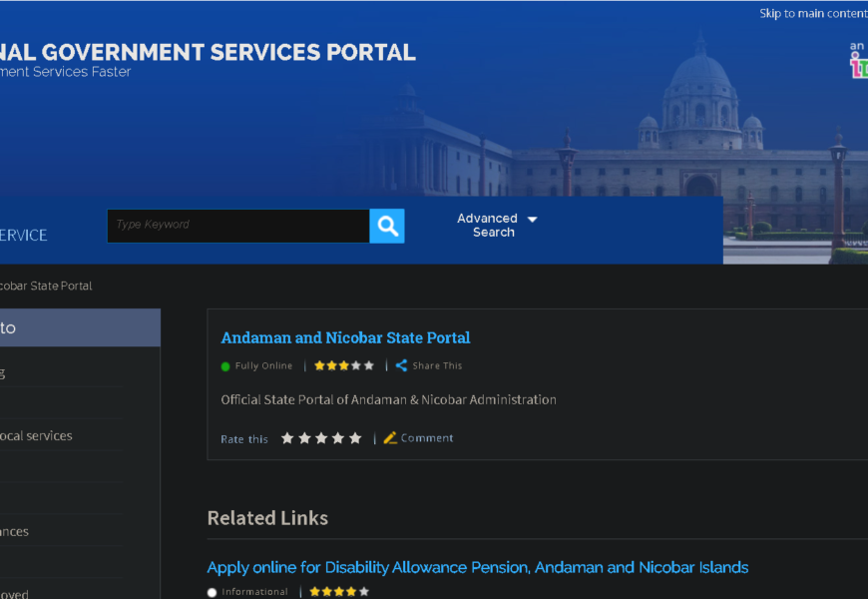
Task: Click the Rate this label
Action: tap(244, 439)
